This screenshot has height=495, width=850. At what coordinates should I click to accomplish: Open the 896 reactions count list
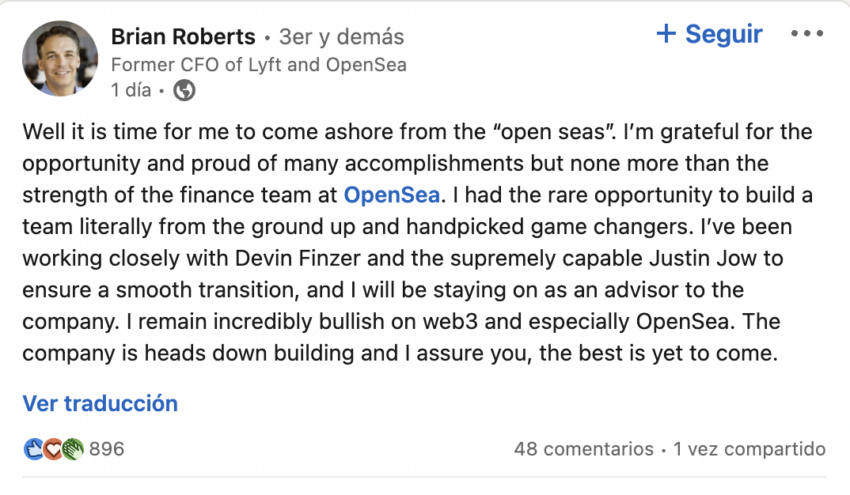pyautogui.click(x=106, y=449)
